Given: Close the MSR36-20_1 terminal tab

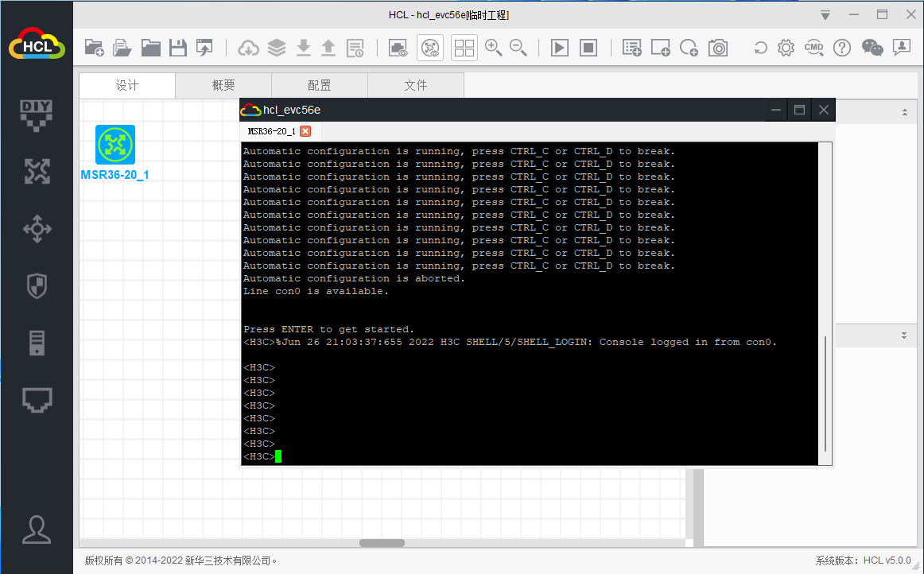Looking at the screenshot, I should click(305, 131).
